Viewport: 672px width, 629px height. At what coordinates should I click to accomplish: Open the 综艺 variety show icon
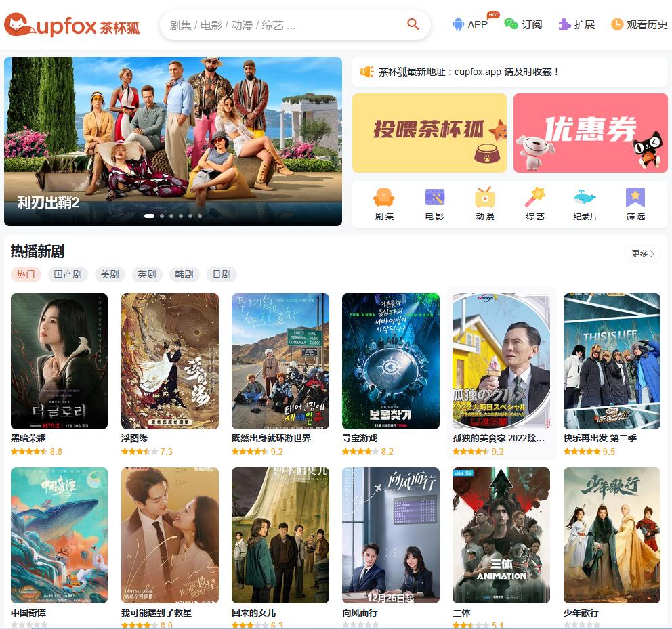tap(535, 198)
